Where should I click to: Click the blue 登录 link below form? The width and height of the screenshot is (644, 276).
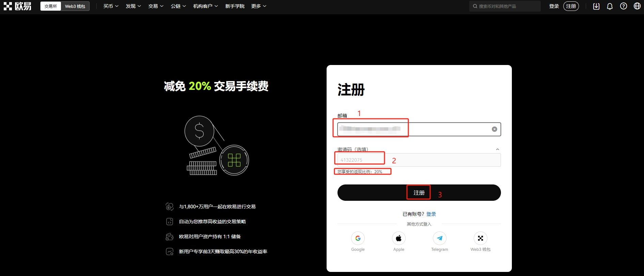(431, 214)
